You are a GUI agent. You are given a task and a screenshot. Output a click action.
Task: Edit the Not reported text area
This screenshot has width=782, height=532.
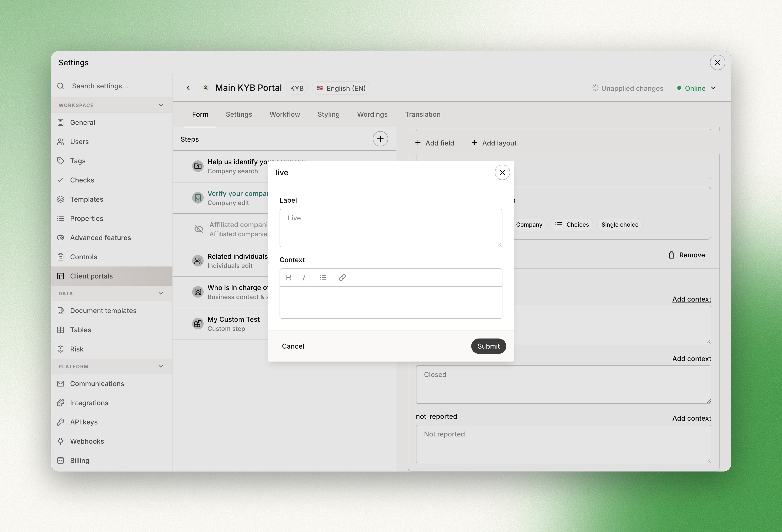click(x=563, y=444)
